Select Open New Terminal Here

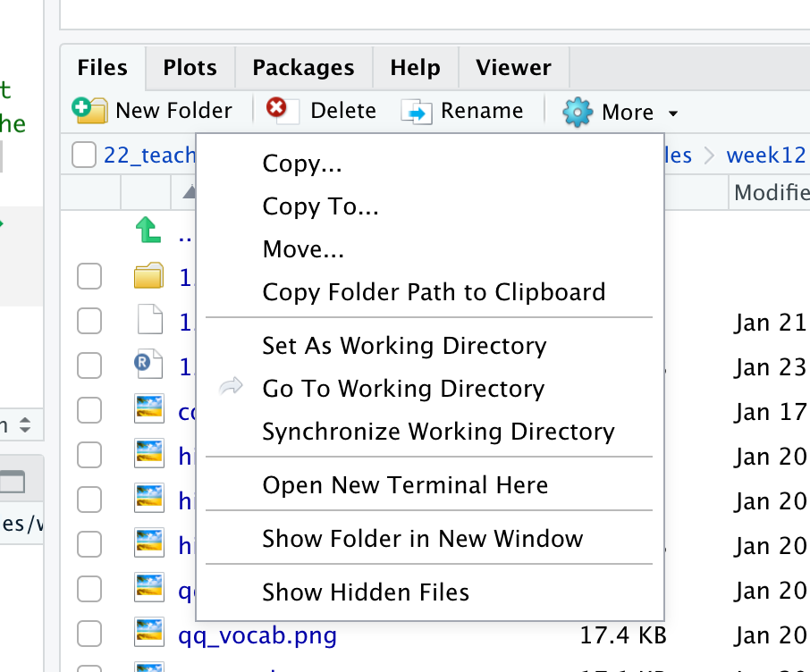click(405, 485)
